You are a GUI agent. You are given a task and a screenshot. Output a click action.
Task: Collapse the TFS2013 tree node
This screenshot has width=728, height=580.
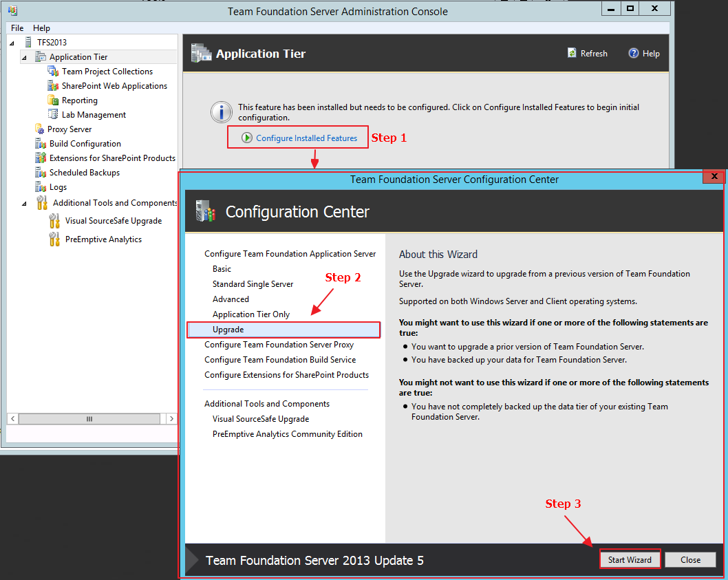point(12,43)
